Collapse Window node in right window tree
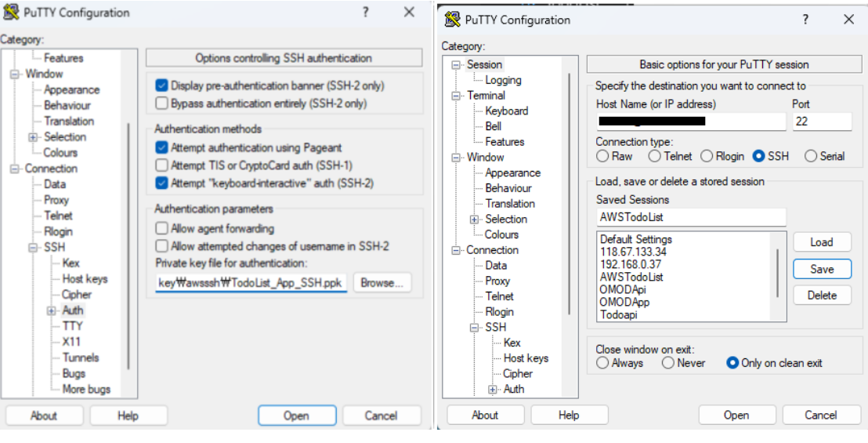Viewport: 868px width, 443px height. point(456,158)
